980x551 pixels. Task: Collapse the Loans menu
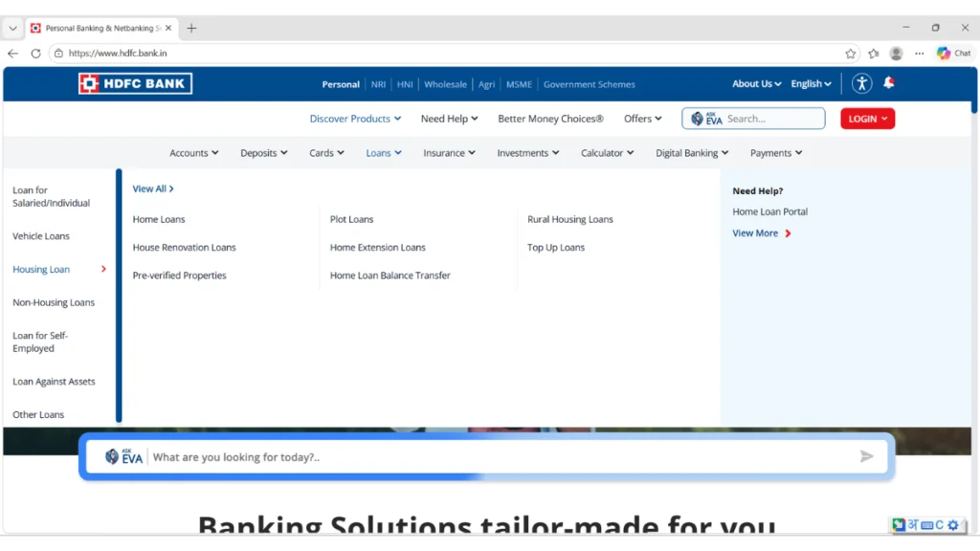tap(383, 153)
